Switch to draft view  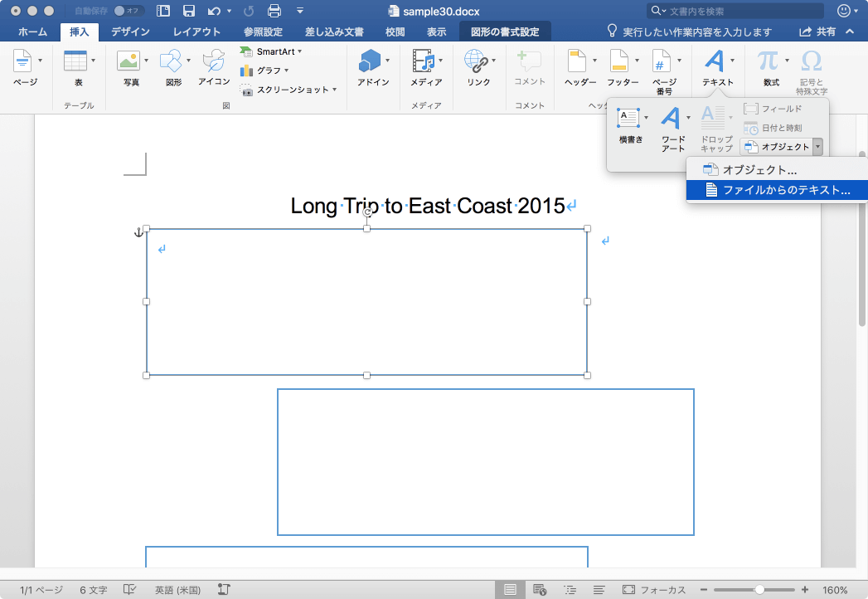click(x=599, y=590)
